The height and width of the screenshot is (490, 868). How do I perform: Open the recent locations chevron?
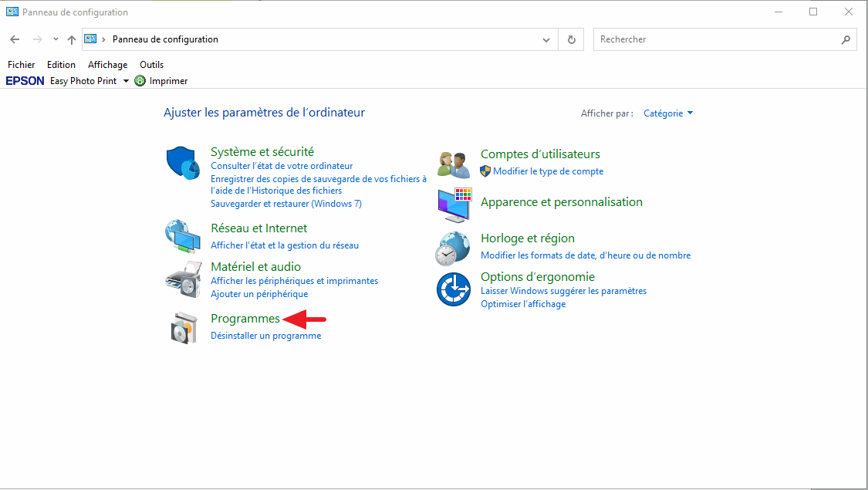click(x=56, y=39)
